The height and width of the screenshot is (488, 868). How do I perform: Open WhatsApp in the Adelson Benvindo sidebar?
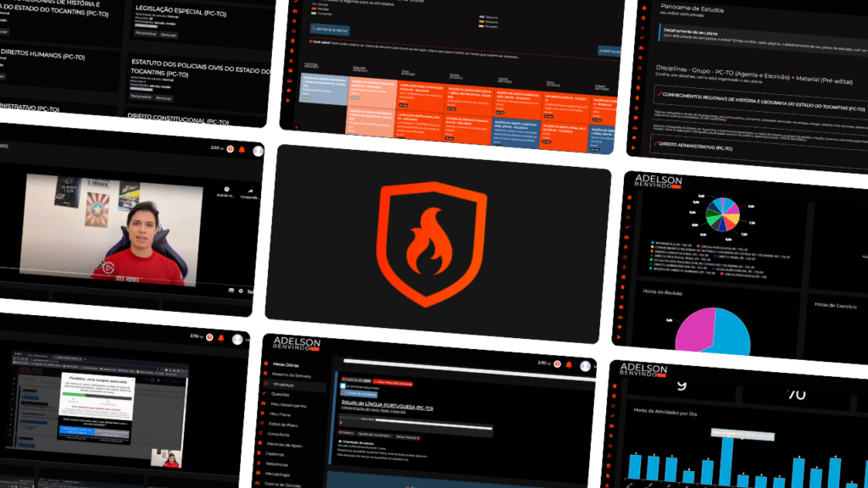[x=283, y=385]
